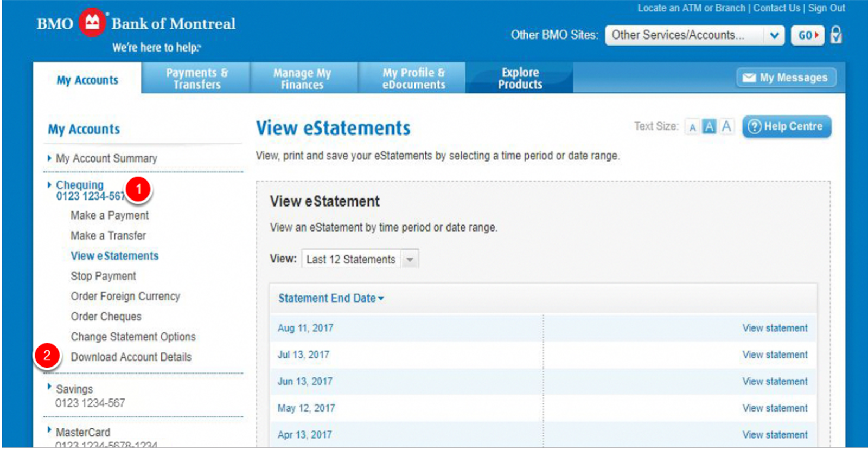Screen dimensions: 868x450
Task: Expand the Savings account section
Action: [74, 389]
